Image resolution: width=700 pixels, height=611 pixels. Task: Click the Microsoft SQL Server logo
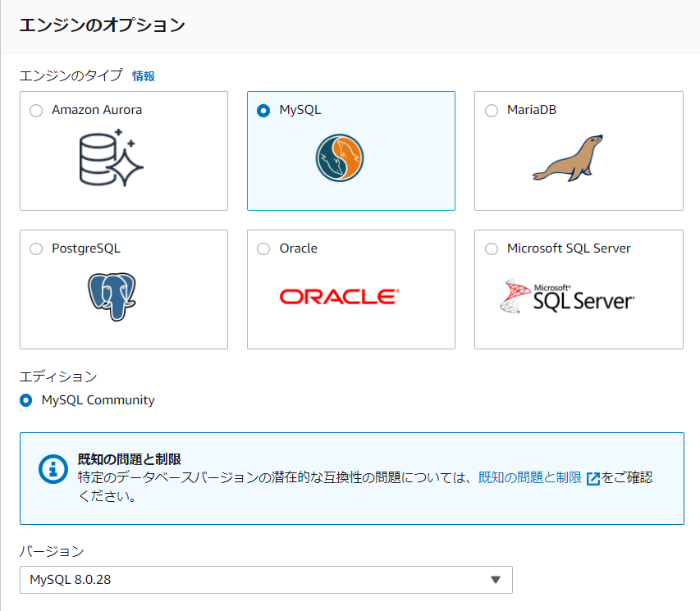[567, 297]
